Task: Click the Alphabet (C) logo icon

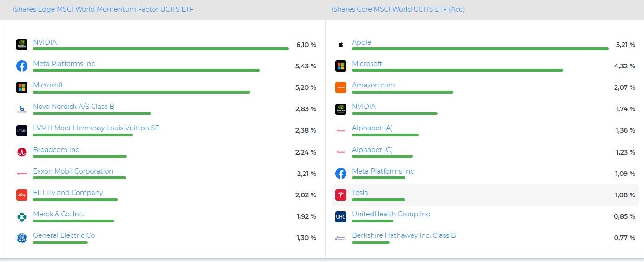Action: pyautogui.click(x=341, y=152)
